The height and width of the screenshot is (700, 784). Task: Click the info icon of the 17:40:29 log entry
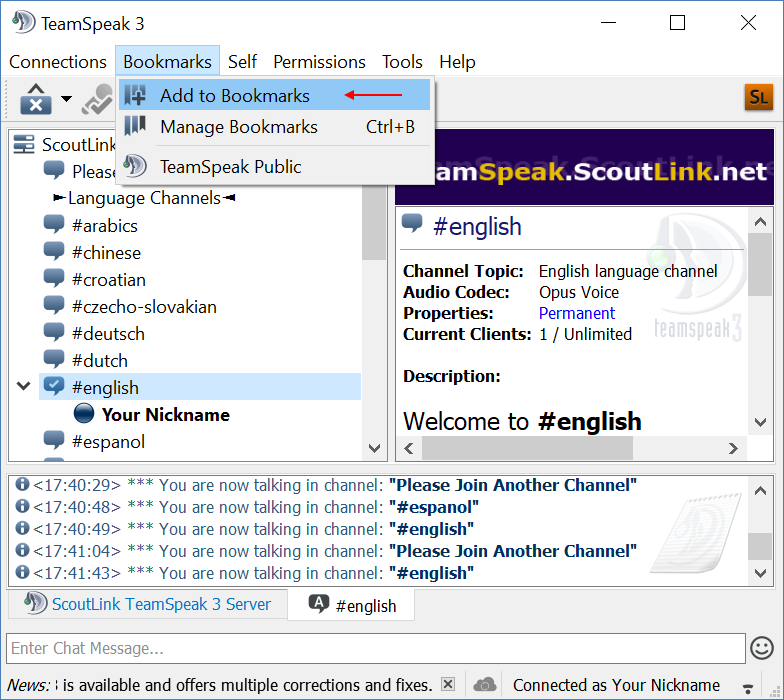coord(22,484)
